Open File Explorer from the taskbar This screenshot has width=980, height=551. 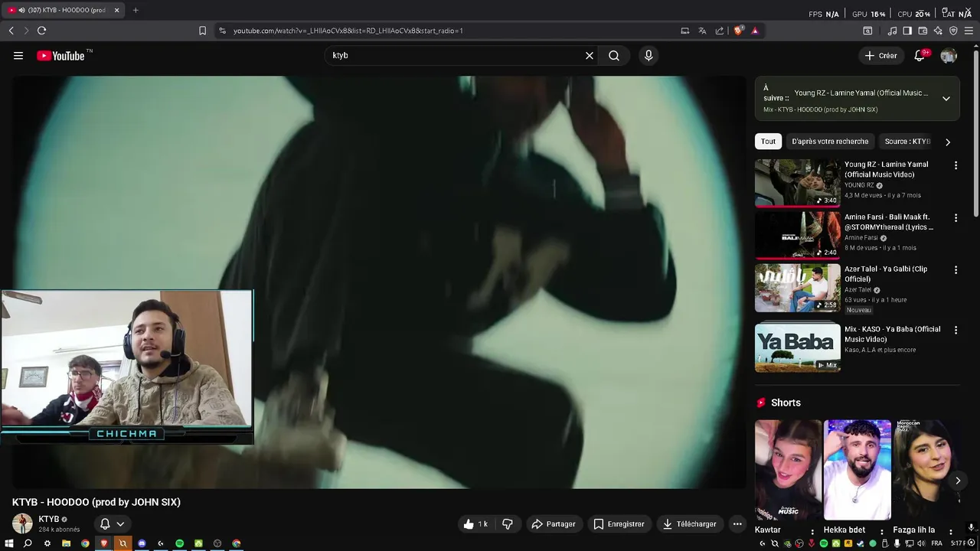pos(66,543)
